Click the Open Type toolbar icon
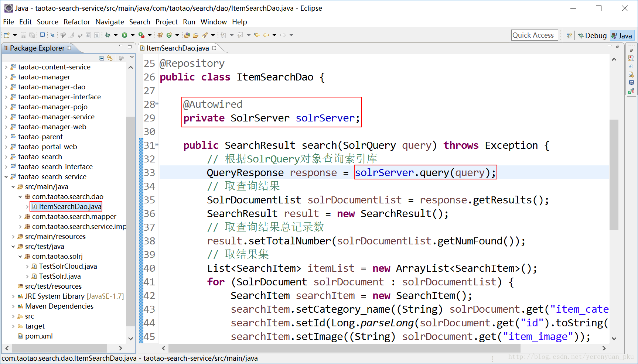The image size is (638, 364). click(x=187, y=35)
